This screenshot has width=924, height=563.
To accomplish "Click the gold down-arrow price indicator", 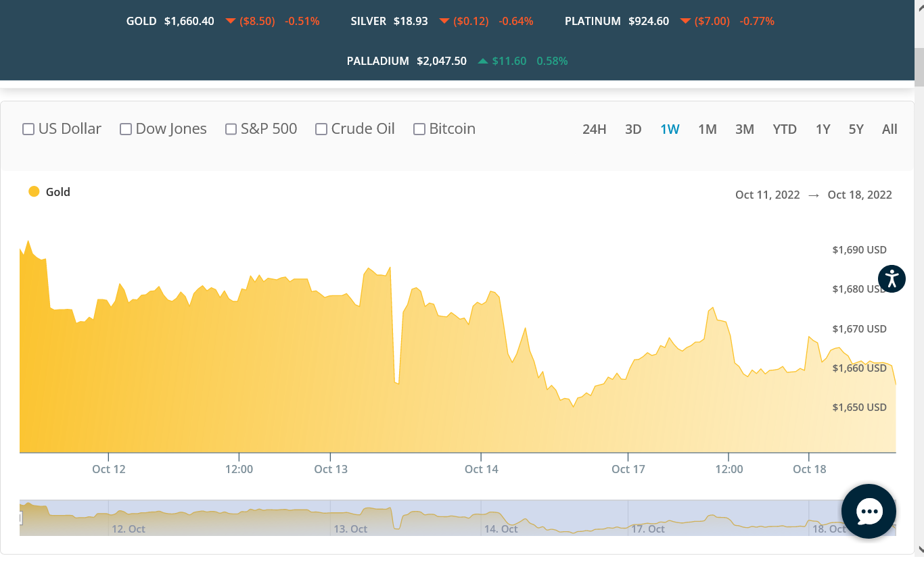I will pos(231,22).
